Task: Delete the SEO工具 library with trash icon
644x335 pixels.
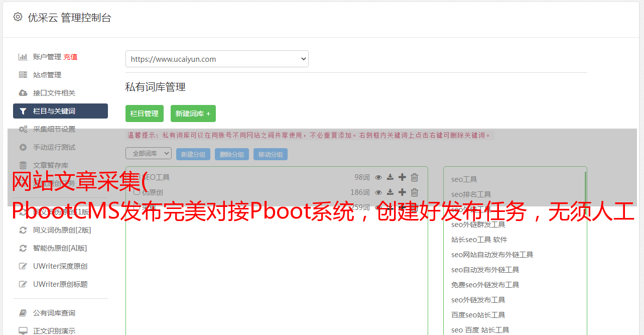Action: coord(415,177)
